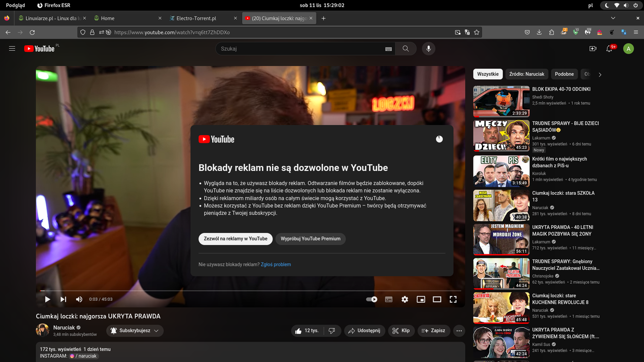Open Ciumkaj loczki: stara SZKOŁA 13
The height and width of the screenshot is (362, 644).
pyautogui.click(x=563, y=196)
